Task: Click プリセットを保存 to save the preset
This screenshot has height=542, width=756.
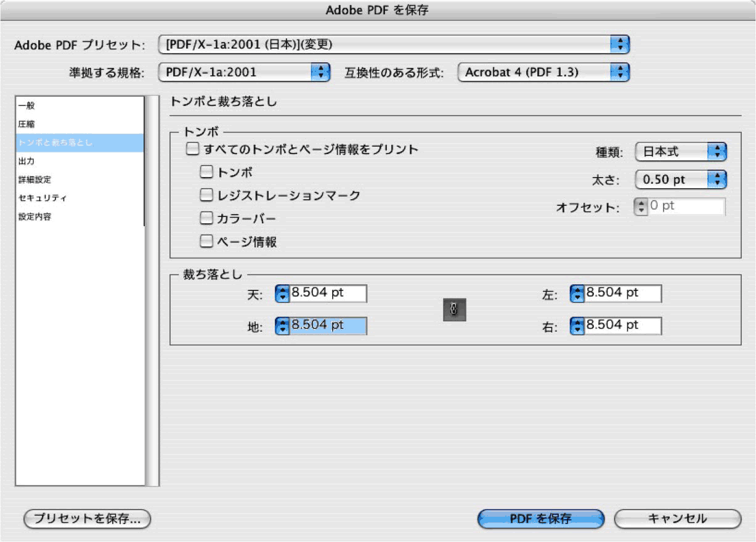Action: tap(86, 519)
